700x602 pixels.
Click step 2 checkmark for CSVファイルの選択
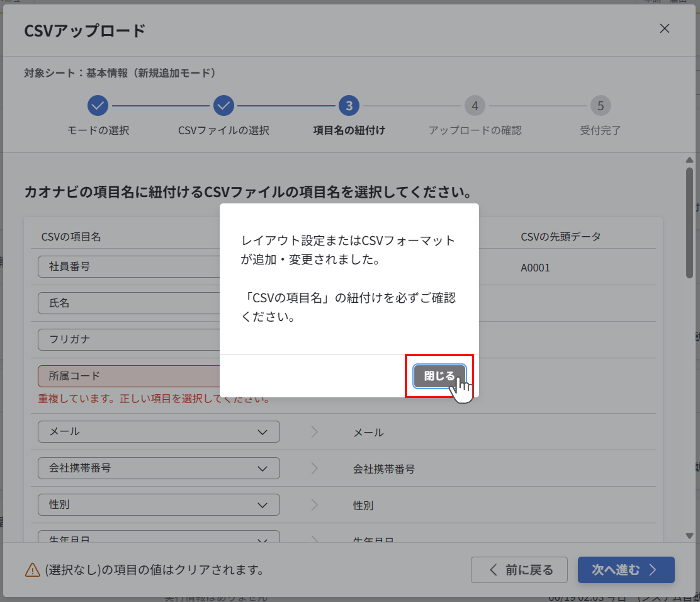pyautogui.click(x=223, y=106)
